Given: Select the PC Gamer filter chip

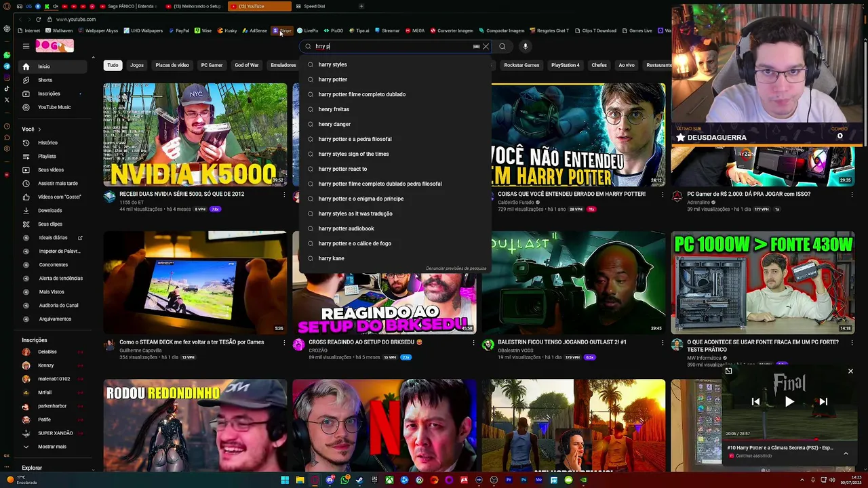Looking at the screenshot, I should click(212, 65).
